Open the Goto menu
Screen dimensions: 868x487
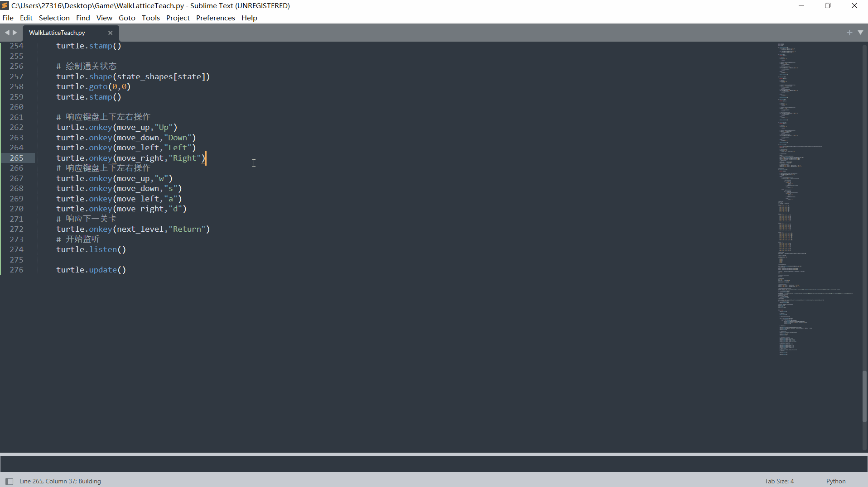[127, 18]
